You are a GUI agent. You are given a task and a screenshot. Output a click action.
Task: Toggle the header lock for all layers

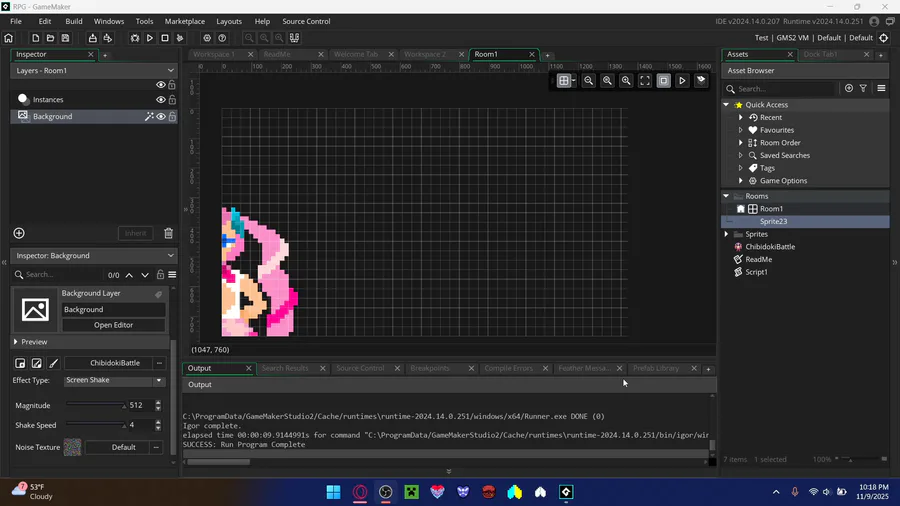[x=172, y=85]
